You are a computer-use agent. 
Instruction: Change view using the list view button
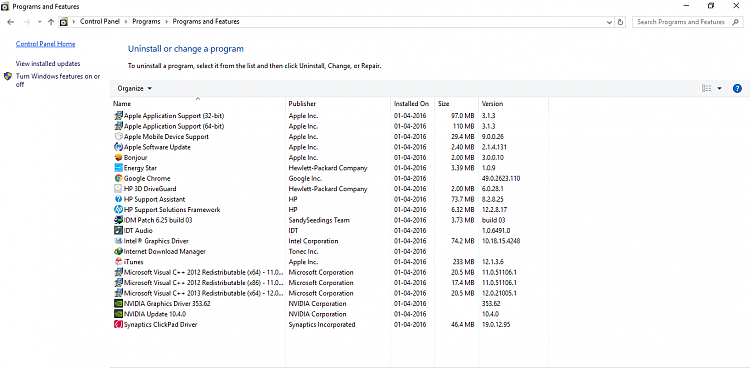pyautogui.click(x=706, y=88)
